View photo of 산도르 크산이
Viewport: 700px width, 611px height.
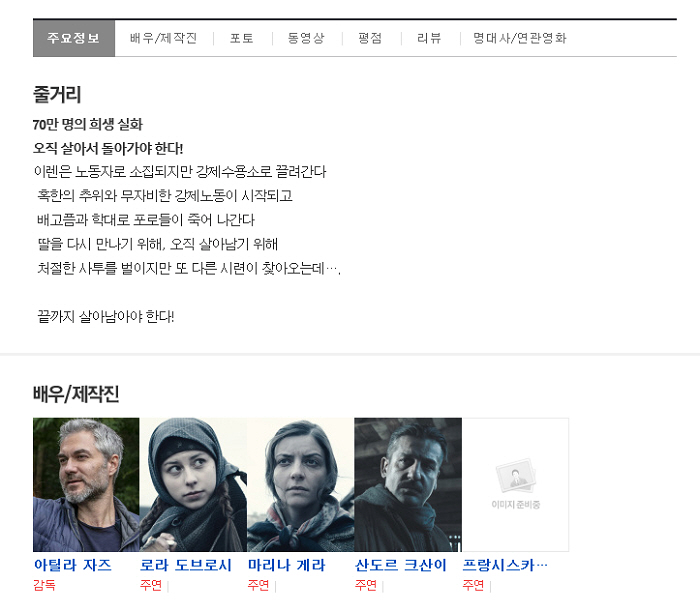click(408, 485)
